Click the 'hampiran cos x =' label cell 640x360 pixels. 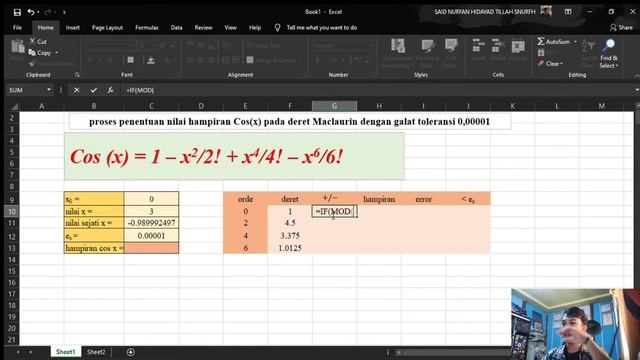(94, 248)
